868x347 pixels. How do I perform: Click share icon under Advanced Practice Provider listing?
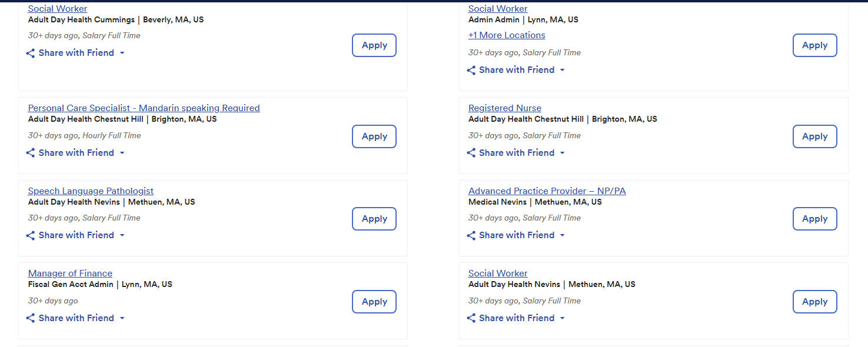(471, 235)
